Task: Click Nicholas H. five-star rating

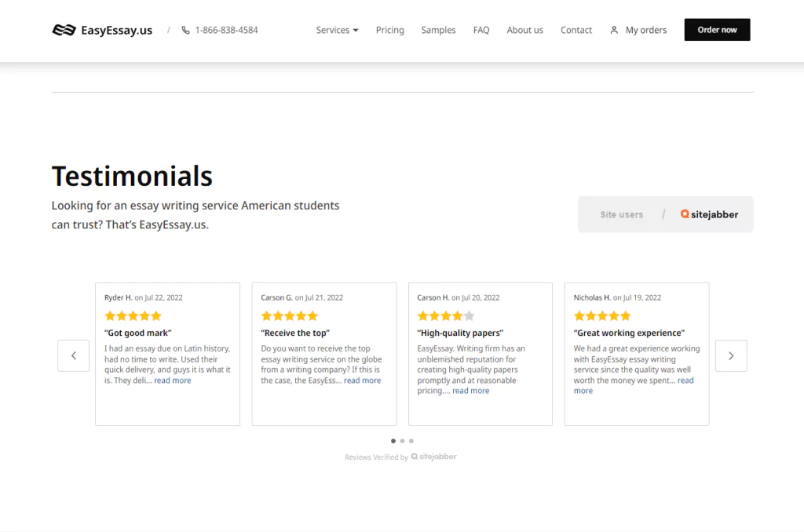Action: click(602, 315)
